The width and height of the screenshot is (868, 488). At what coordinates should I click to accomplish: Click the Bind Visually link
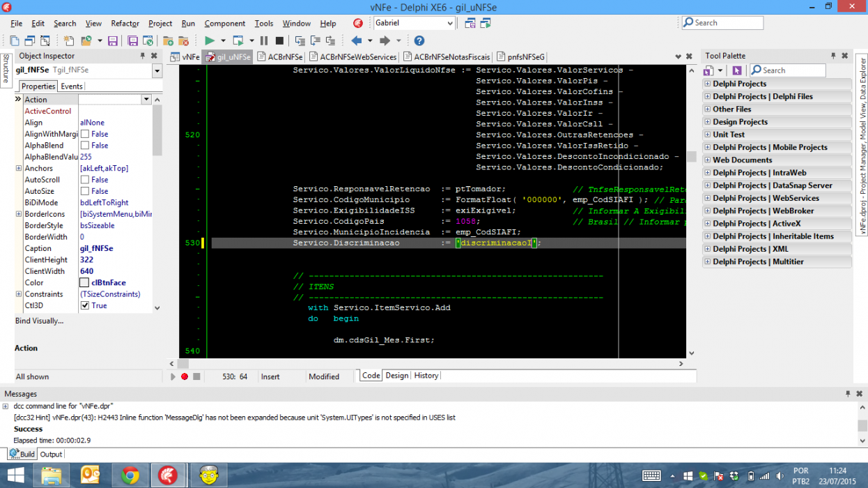click(40, 321)
